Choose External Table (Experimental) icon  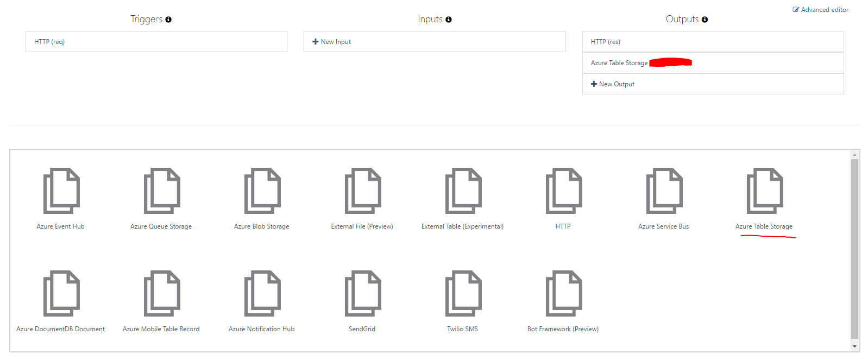click(463, 191)
